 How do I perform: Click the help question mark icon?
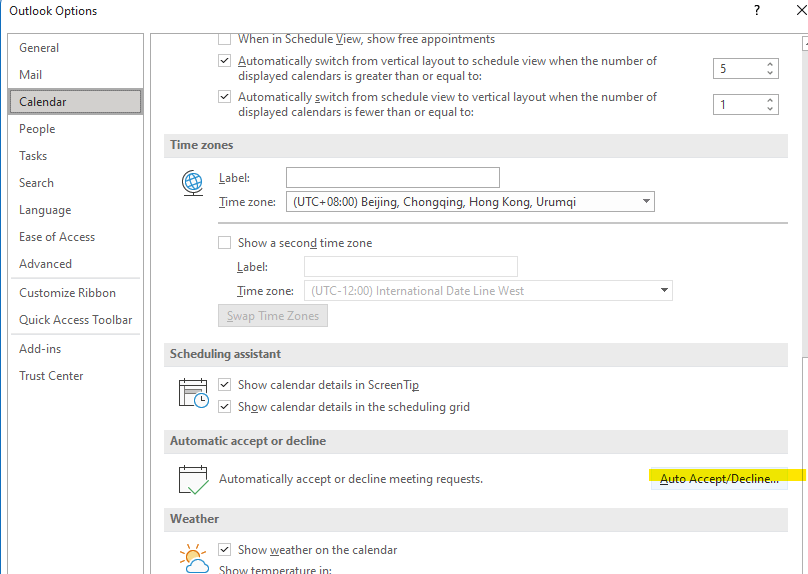coord(756,10)
